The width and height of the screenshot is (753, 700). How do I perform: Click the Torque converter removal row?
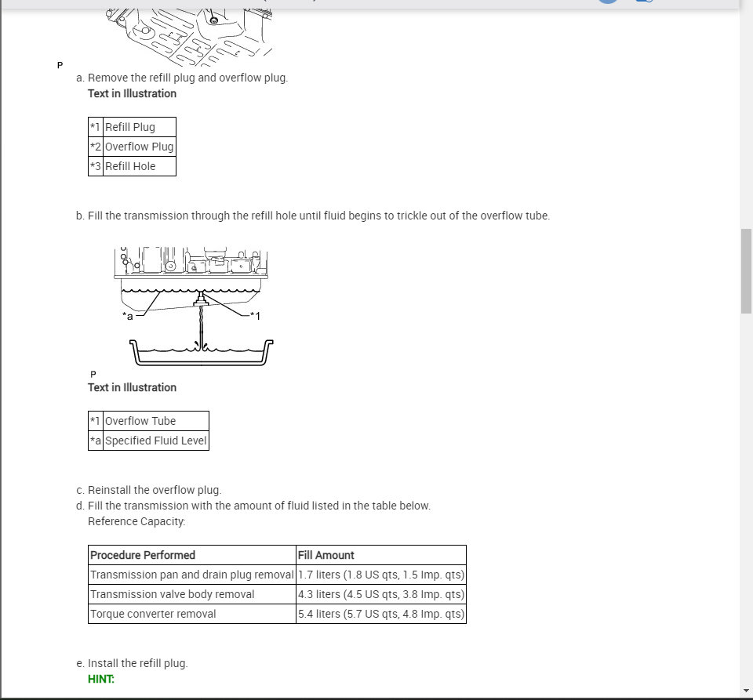point(277,614)
